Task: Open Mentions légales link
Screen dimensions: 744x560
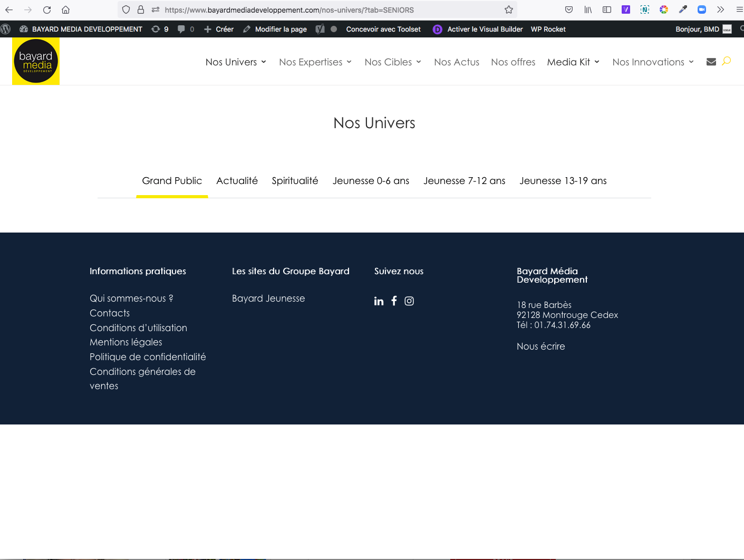Action: click(126, 342)
